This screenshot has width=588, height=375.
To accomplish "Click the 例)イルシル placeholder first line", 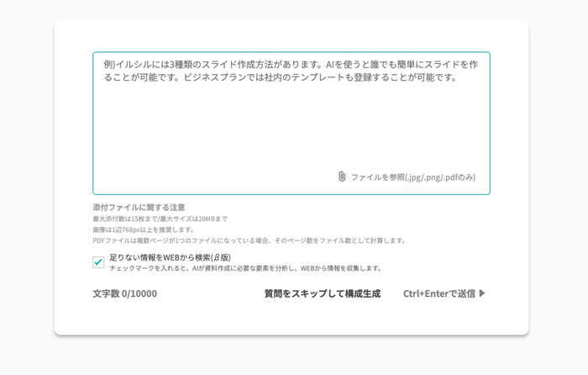I will [291, 64].
